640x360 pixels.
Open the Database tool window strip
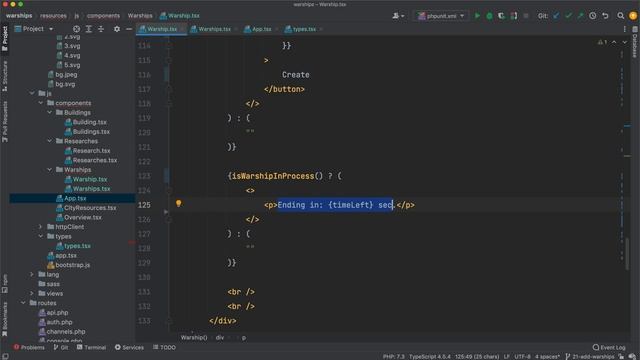click(x=635, y=42)
